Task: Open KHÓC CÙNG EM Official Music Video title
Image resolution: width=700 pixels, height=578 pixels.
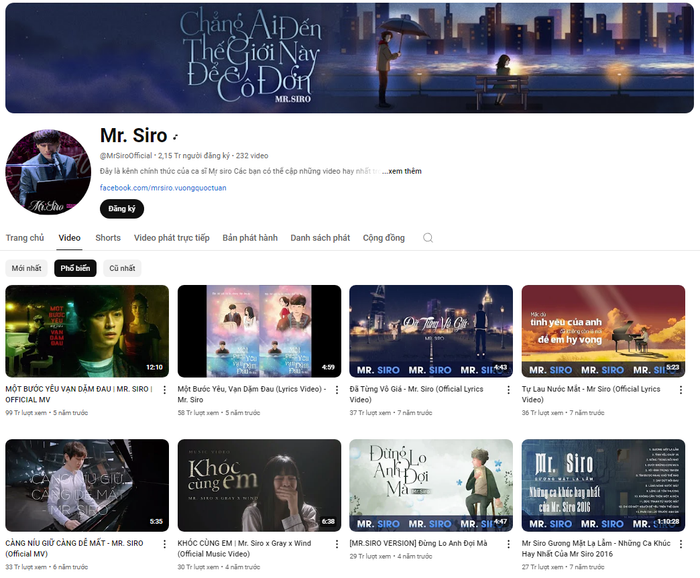Action: [244, 549]
